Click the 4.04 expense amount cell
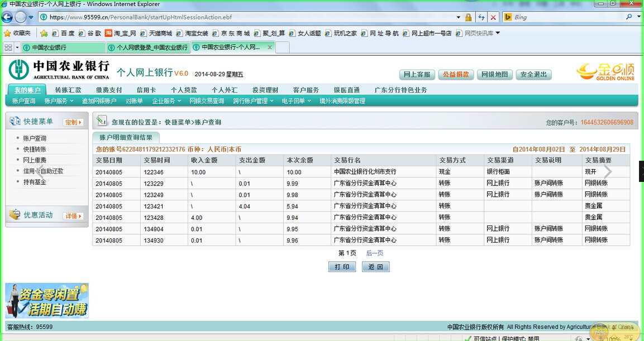644x341 pixels. point(260,206)
